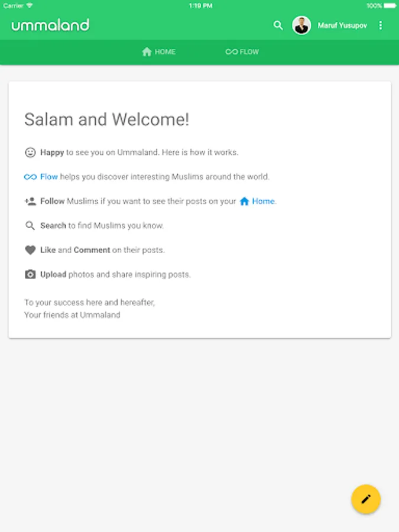Image resolution: width=399 pixels, height=532 pixels.
Task: Switch to the Flow tab
Action: [242, 52]
